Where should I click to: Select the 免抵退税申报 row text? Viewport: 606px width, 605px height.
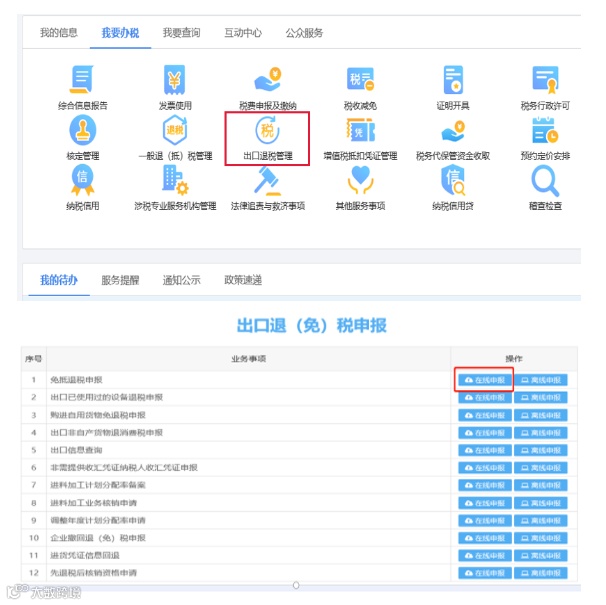pyautogui.click(x=77, y=380)
